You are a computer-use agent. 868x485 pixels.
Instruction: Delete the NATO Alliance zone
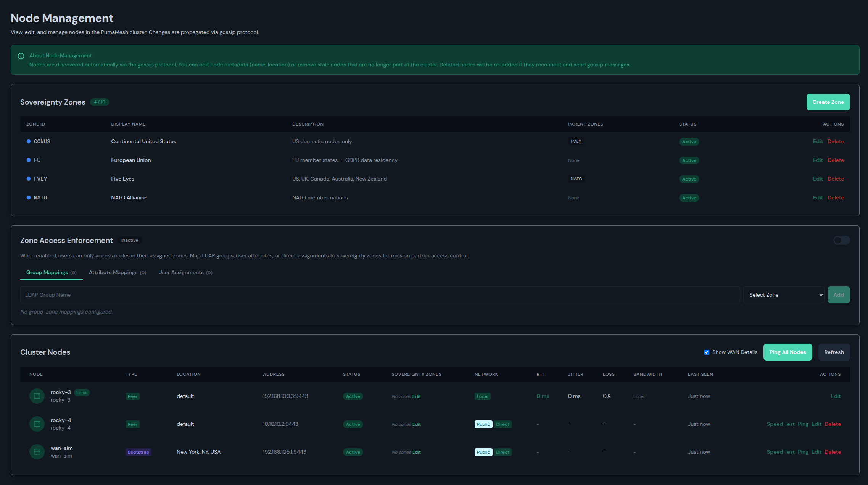836,197
